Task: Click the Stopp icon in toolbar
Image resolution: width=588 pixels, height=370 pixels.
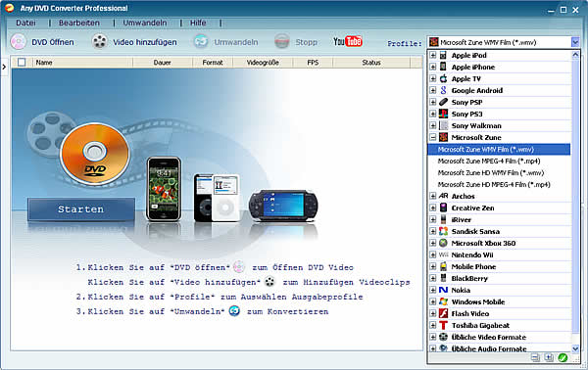Action: 282,41
